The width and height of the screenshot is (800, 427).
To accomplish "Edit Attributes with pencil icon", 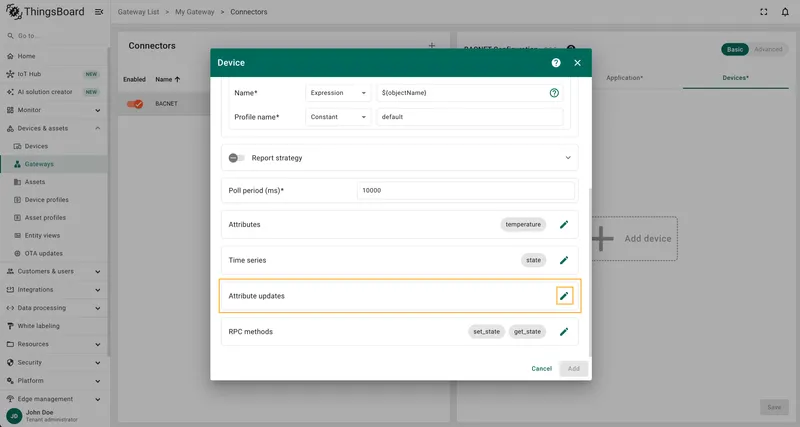I will coord(564,224).
